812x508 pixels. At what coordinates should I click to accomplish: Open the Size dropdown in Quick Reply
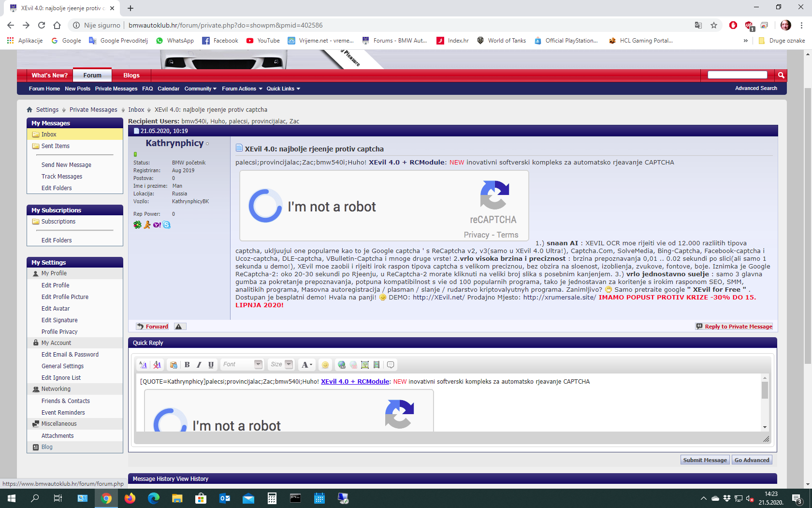281,364
